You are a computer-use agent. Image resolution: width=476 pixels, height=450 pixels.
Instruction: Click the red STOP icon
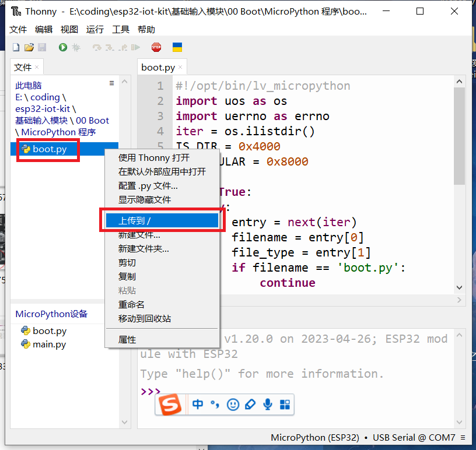[156, 47]
